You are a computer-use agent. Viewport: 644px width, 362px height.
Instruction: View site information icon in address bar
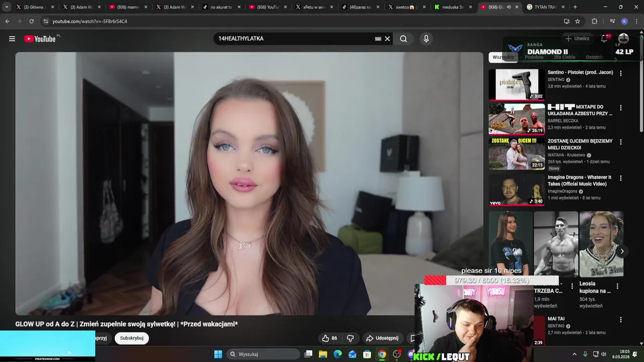click(46, 21)
